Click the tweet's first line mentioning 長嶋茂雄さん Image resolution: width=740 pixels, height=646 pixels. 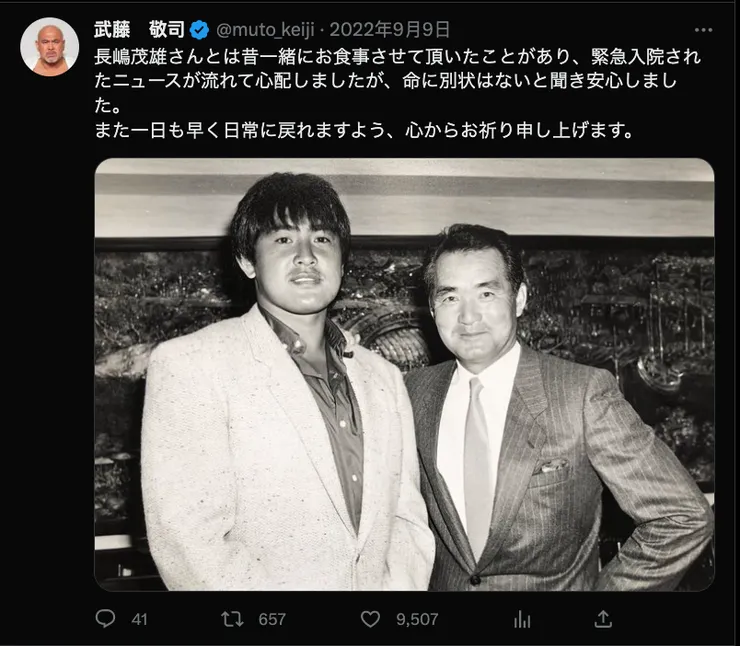(397, 57)
